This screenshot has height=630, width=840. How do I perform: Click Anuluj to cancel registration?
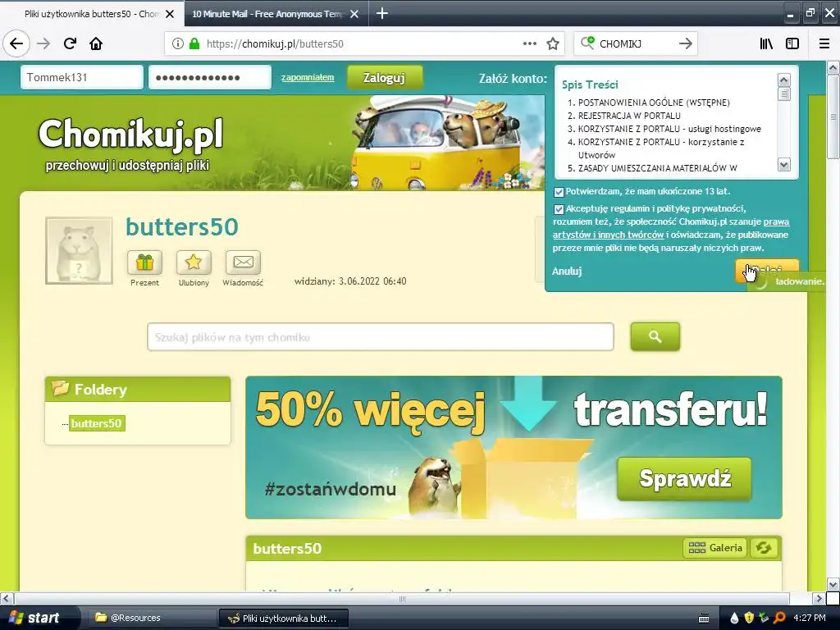coord(567,271)
